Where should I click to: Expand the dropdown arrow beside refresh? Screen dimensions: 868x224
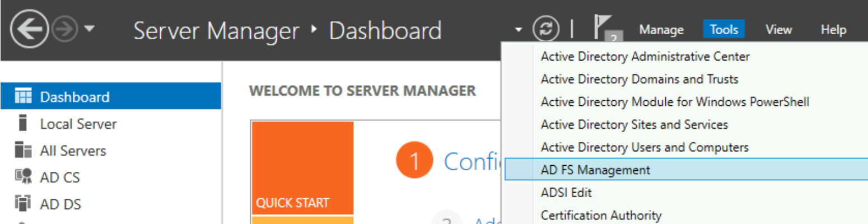point(519,30)
